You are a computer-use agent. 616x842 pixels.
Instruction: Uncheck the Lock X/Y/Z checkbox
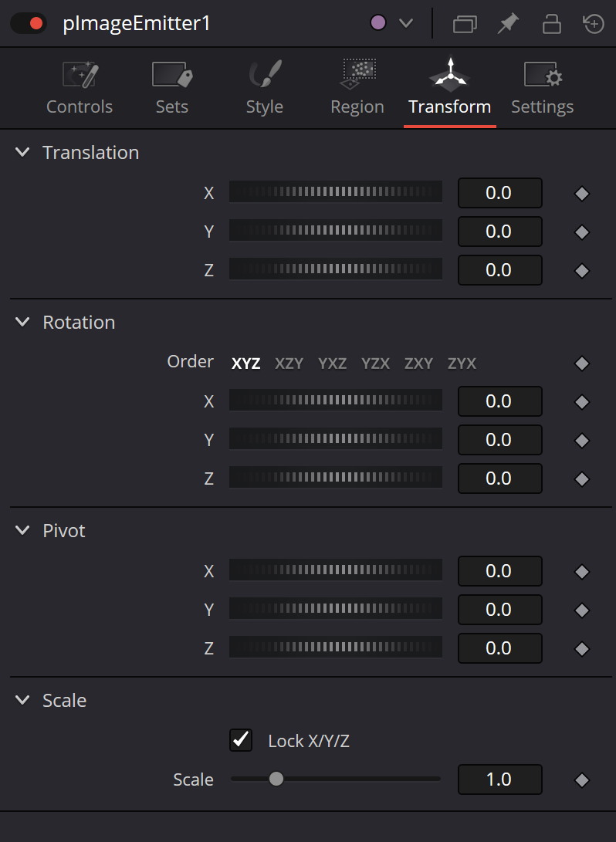tap(241, 740)
